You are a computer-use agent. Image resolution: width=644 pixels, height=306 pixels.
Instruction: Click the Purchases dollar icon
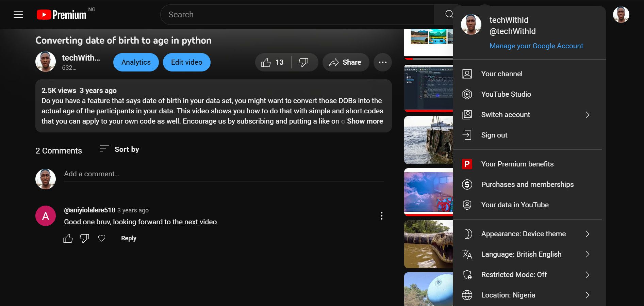tap(467, 184)
